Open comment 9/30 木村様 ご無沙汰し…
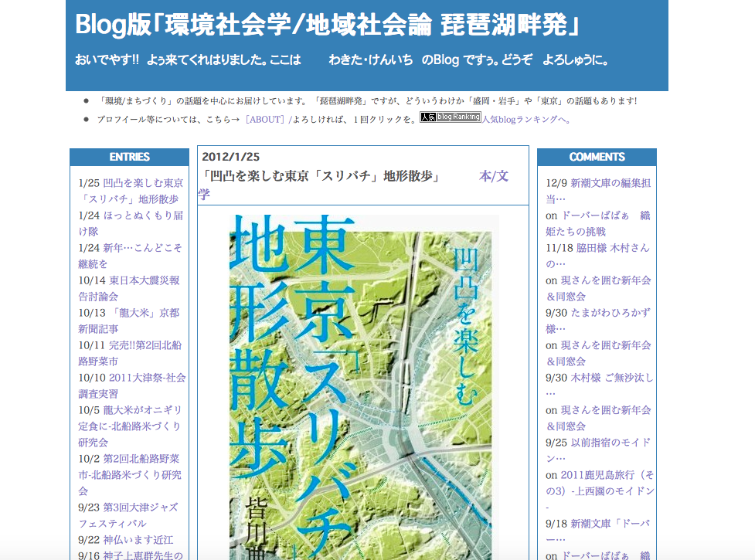Screen dimensions: 755x560 pos(600,385)
